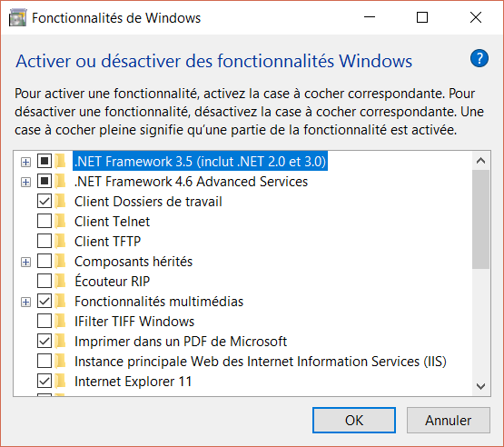Select Imprimer dans un PDF de Microsoft label
The image size is (504, 447).
[x=181, y=342]
